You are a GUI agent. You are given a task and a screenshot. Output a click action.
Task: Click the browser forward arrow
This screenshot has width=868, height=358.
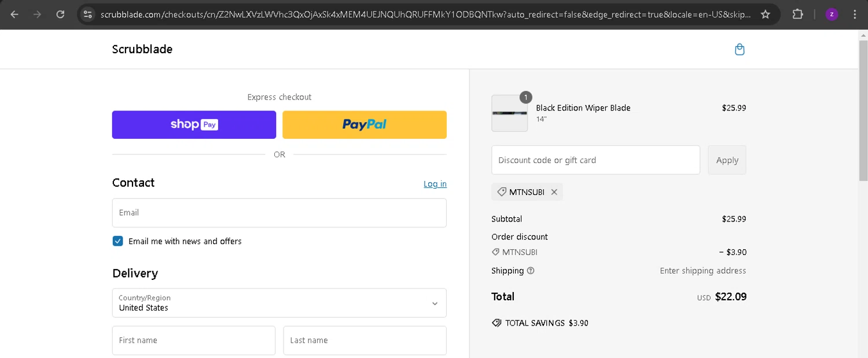[x=37, y=14]
